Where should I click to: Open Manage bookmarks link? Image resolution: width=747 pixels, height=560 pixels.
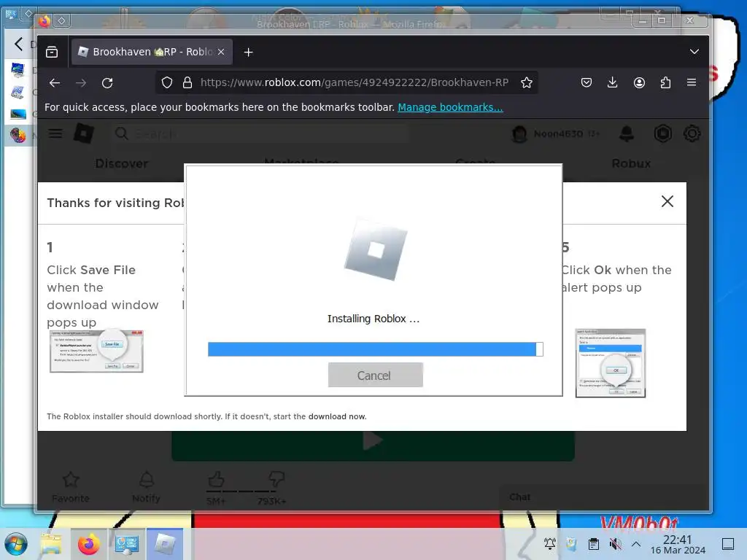click(450, 107)
